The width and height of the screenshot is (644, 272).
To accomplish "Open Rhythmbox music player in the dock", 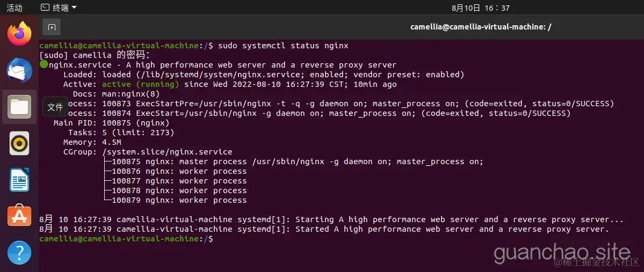I will click(19, 143).
